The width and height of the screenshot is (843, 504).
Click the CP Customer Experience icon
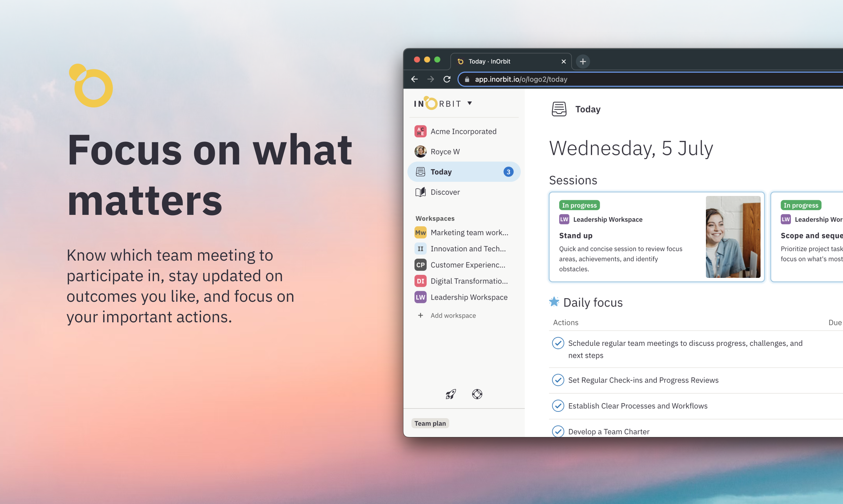(421, 265)
